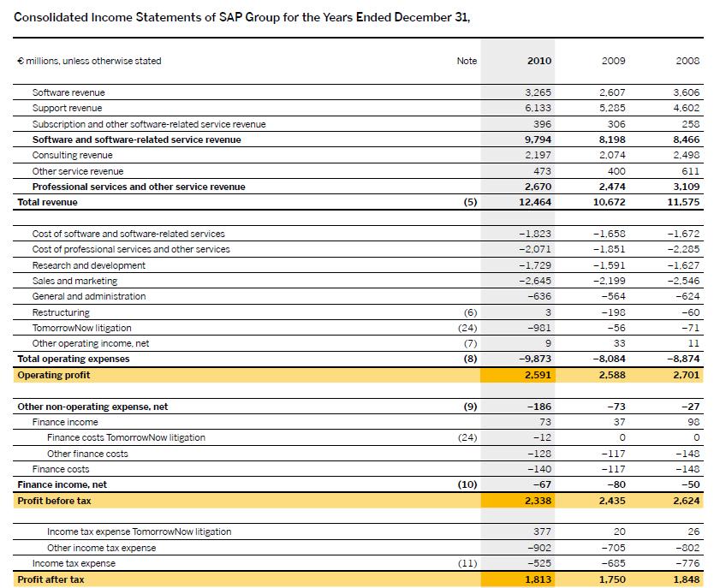Click Total operating expenses 2010 value -9,873
This screenshot has width=714, height=588.
[x=535, y=359]
